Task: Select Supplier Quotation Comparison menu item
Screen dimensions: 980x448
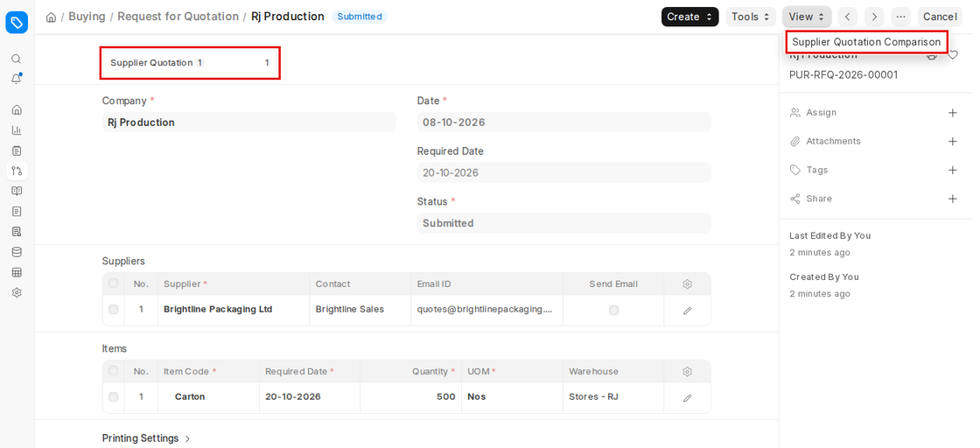Action: [866, 42]
